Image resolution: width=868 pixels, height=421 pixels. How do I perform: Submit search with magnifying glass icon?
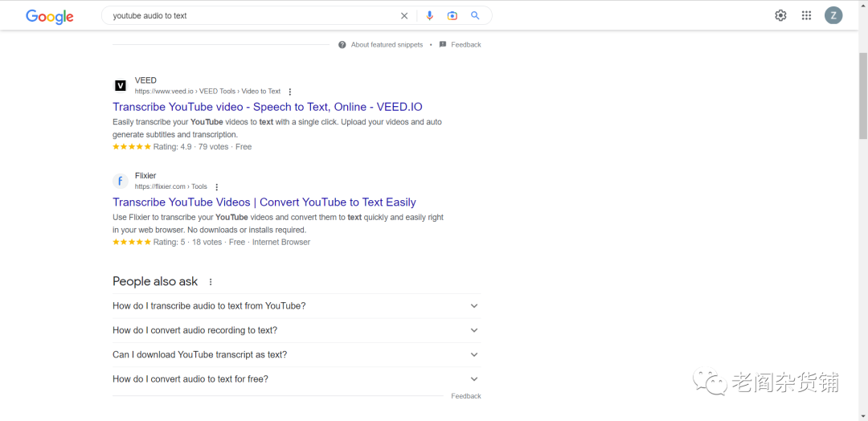[475, 15]
